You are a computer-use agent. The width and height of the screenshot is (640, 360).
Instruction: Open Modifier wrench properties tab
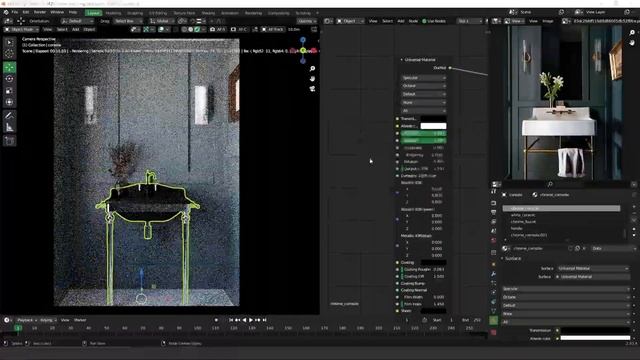[493, 274]
